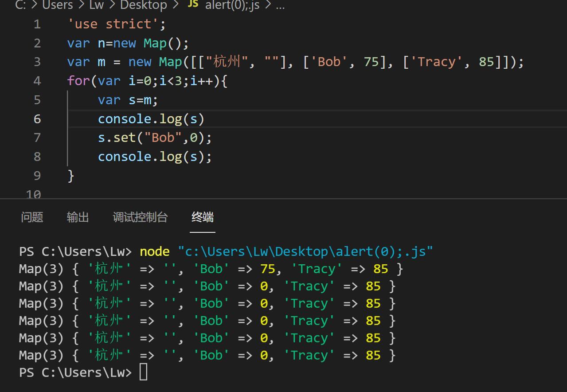The image size is (567, 392).
Task: Open the Desktop breadcrumb folder
Action: pyautogui.click(x=144, y=5)
